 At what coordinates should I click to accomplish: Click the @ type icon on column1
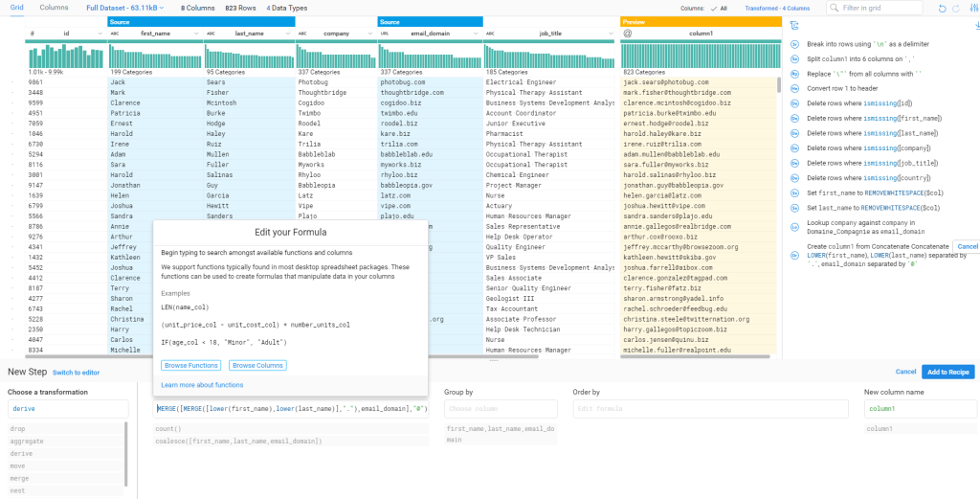(x=628, y=33)
